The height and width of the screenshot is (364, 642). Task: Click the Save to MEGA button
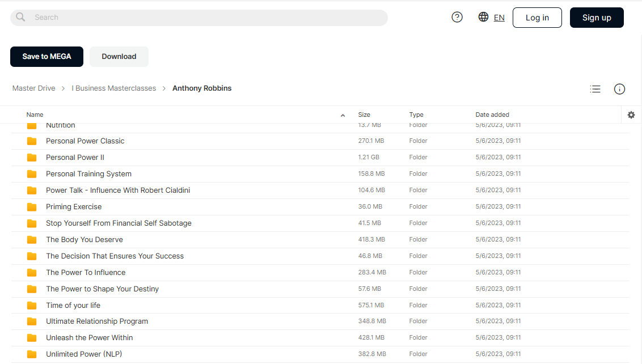click(47, 57)
